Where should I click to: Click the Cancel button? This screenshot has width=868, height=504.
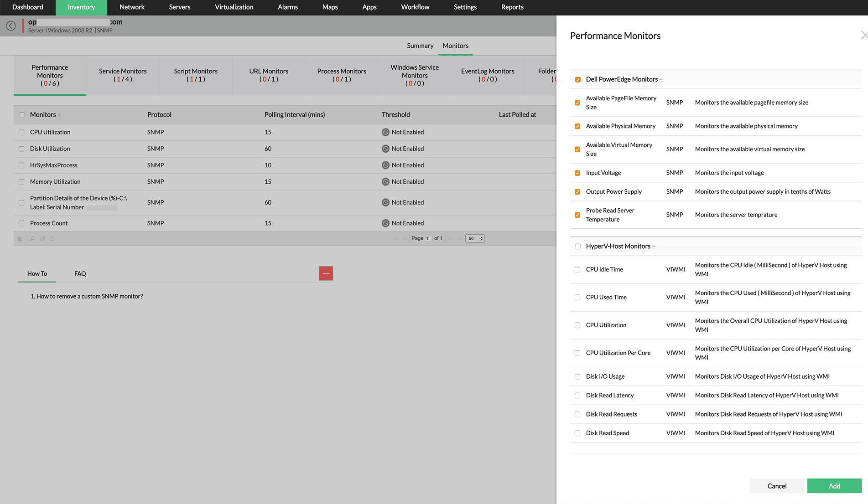[777, 486]
